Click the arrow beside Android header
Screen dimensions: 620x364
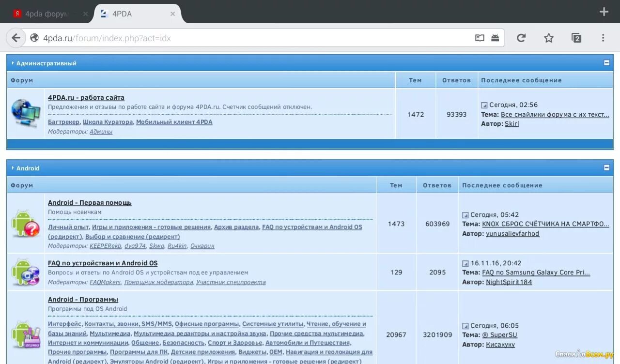click(x=13, y=168)
